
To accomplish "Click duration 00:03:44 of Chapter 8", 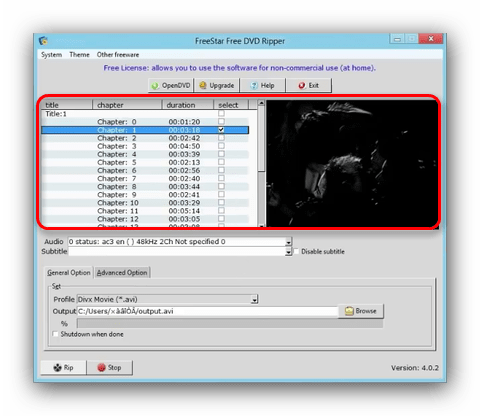I will click(x=184, y=187).
